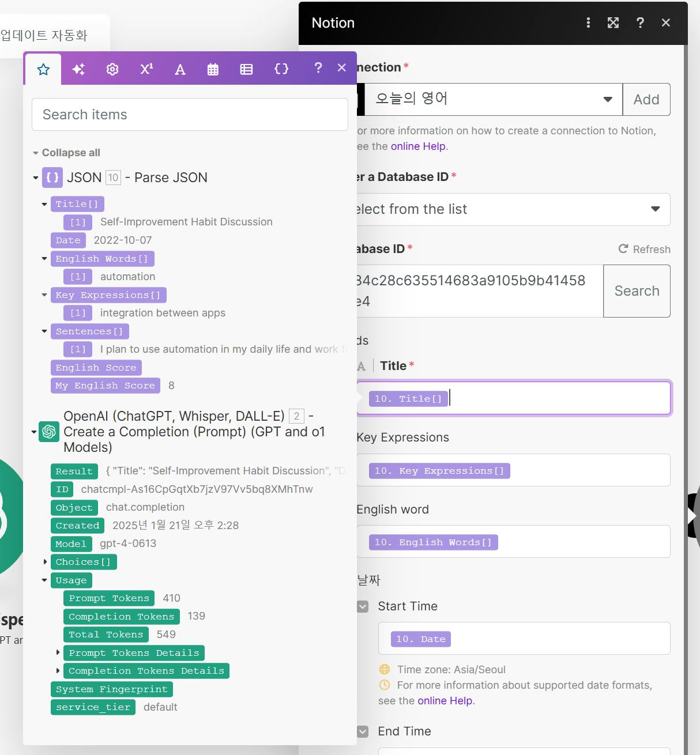This screenshot has width=700, height=755.
Task: Open custom variables braces tab
Action: coord(281,69)
